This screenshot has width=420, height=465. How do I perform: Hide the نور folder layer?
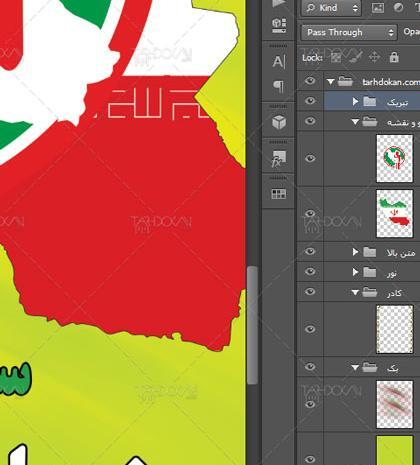[x=310, y=272]
